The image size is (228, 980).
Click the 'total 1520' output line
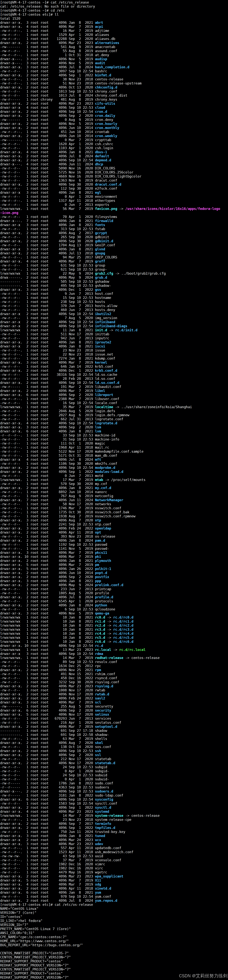10,19
